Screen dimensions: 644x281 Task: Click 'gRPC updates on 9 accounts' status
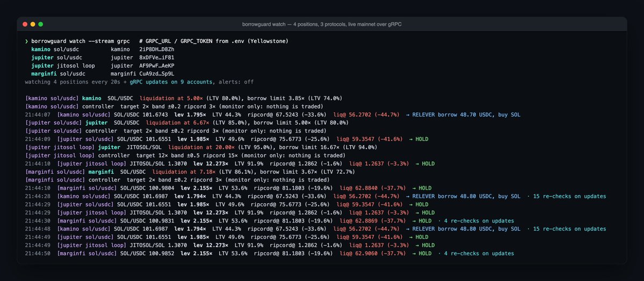point(171,82)
